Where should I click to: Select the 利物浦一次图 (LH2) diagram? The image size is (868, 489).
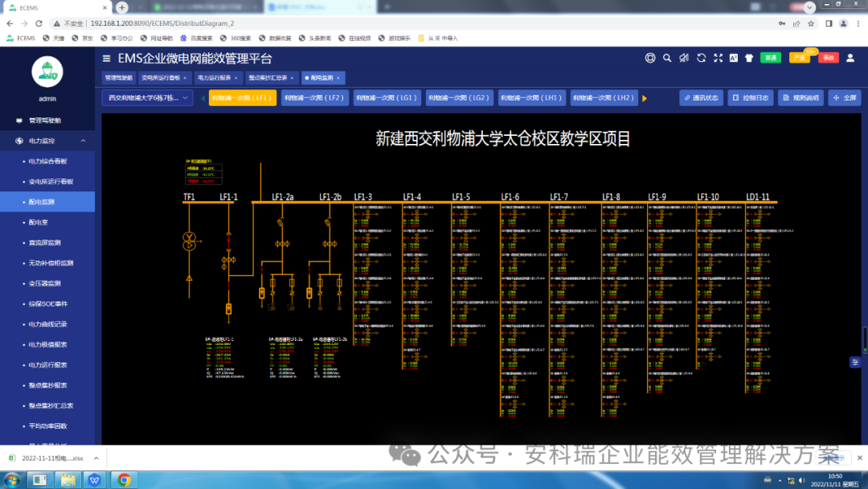click(x=604, y=98)
